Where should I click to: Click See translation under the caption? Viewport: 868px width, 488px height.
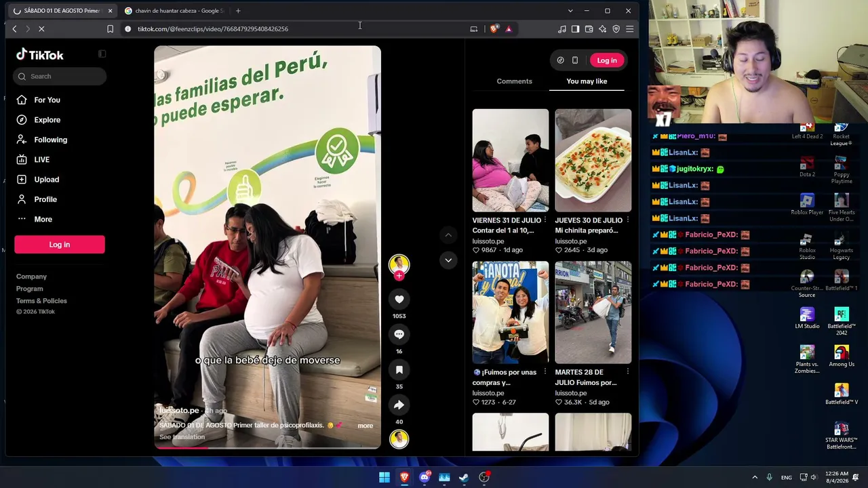coord(182,437)
